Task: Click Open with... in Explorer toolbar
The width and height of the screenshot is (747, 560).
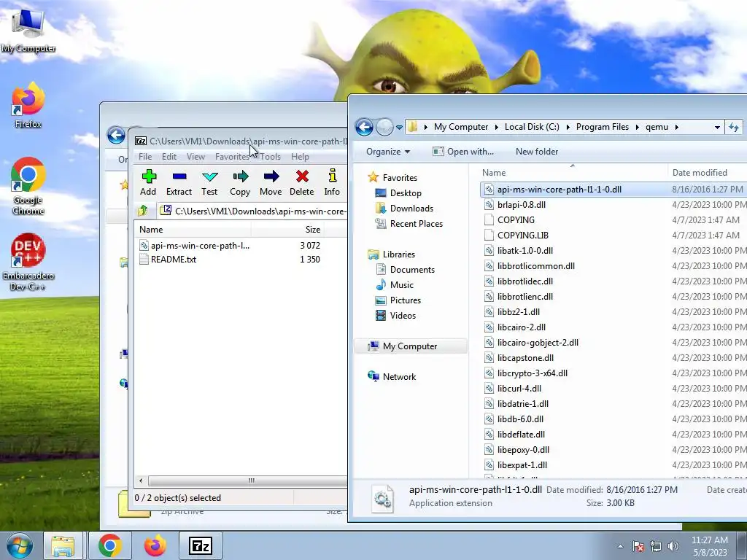Action: coord(463,152)
